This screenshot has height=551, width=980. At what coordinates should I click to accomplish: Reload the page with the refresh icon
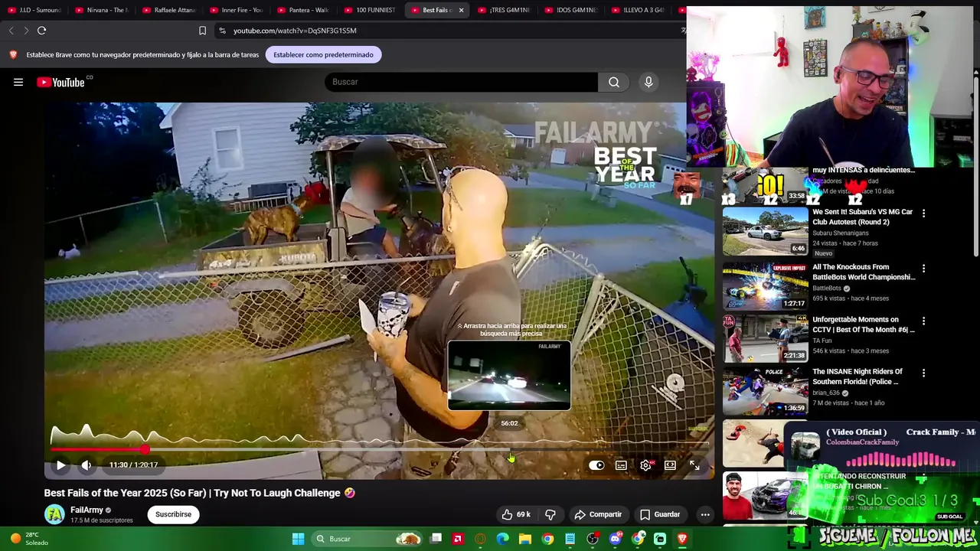[42, 31]
